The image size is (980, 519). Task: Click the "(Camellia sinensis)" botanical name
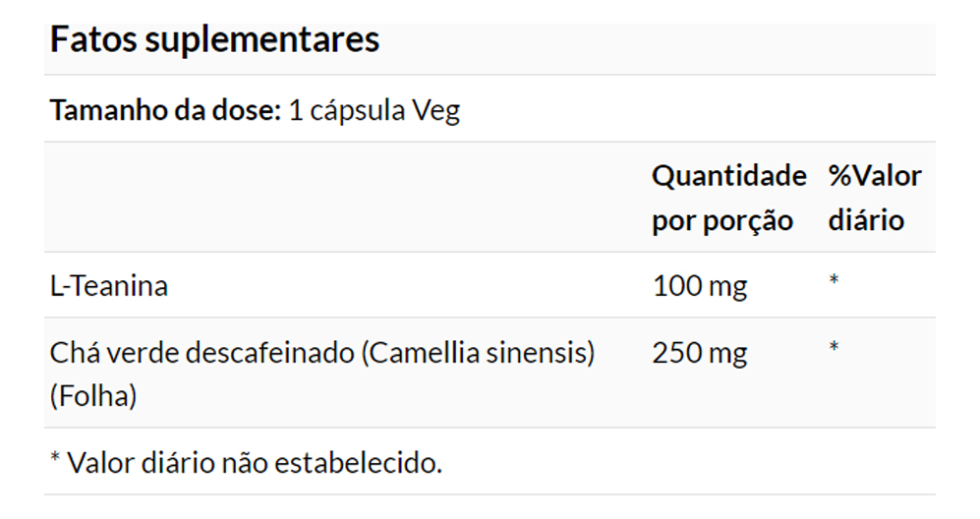pyautogui.click(x=479, y=352)
